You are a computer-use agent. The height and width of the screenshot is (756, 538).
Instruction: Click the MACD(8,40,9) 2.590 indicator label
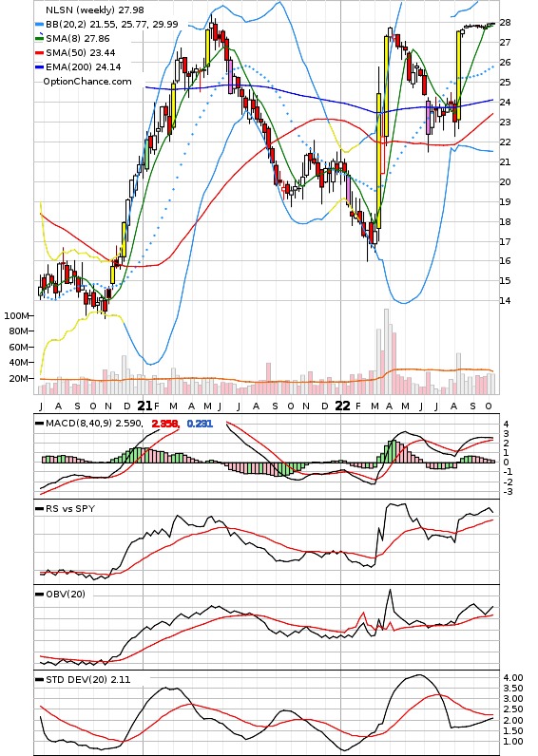coord(94,424)
